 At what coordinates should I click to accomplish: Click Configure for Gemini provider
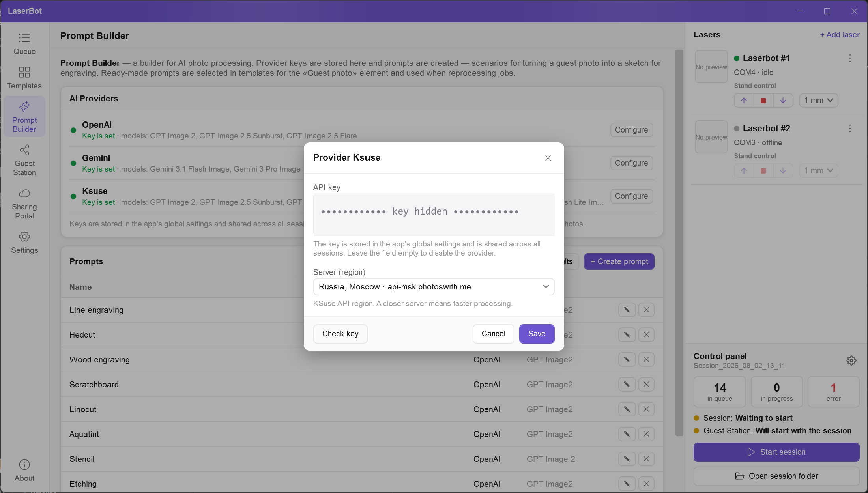coord(631,163)
